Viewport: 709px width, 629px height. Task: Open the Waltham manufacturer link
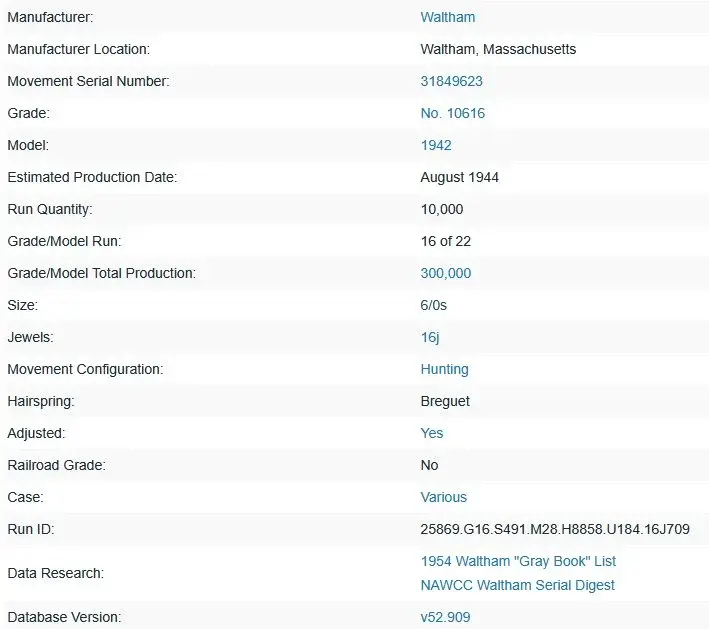tap(447, 17)
